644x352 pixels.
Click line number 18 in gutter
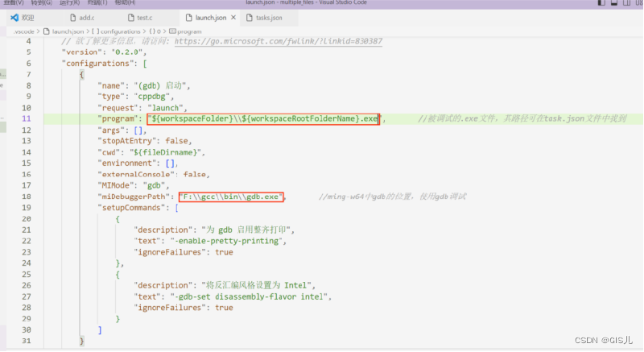click(27, 197)
